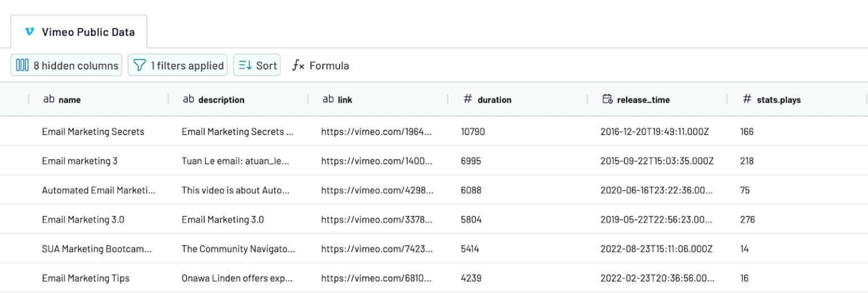The image size is (868, 293).
Task: Open link https://vimeo.com/6810...
Action: point(377,278)
